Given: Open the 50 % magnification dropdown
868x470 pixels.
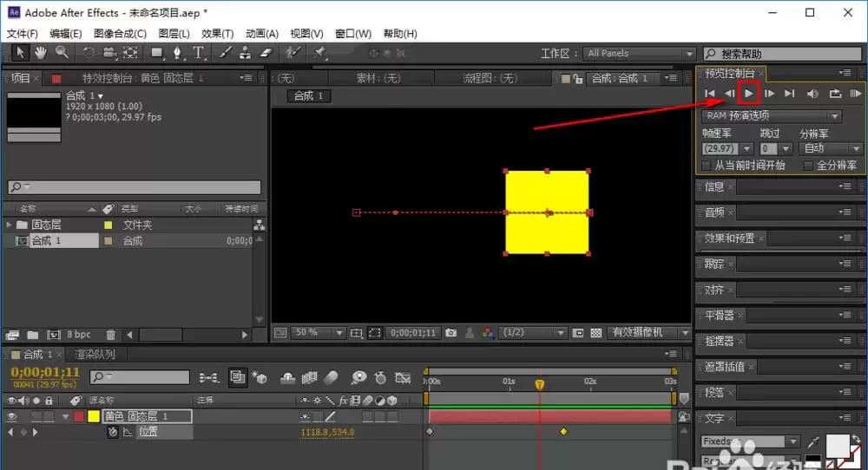Looking at the screenshot, I should [318, 332].
